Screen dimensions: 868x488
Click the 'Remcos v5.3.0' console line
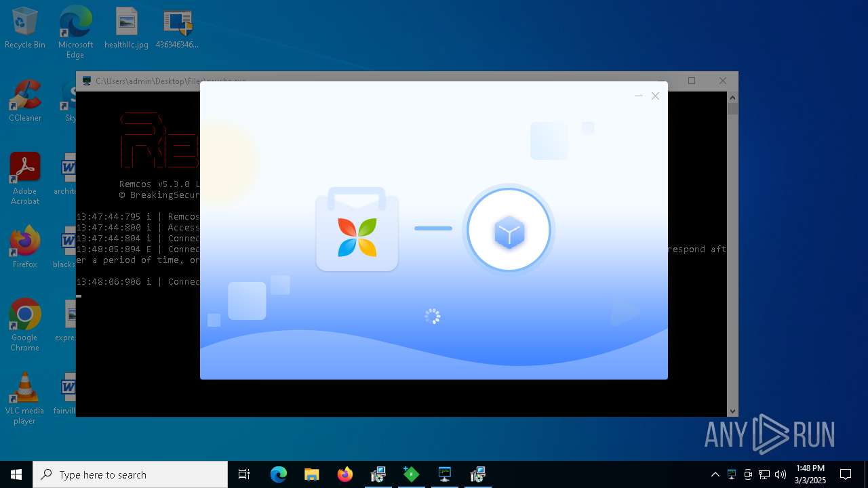[159, 184]
